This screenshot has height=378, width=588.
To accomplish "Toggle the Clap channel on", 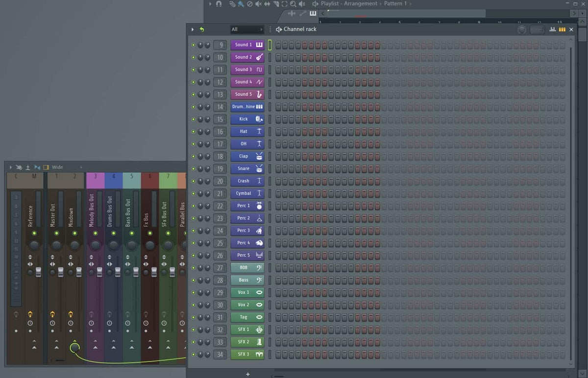I will (x=193, y=156).
